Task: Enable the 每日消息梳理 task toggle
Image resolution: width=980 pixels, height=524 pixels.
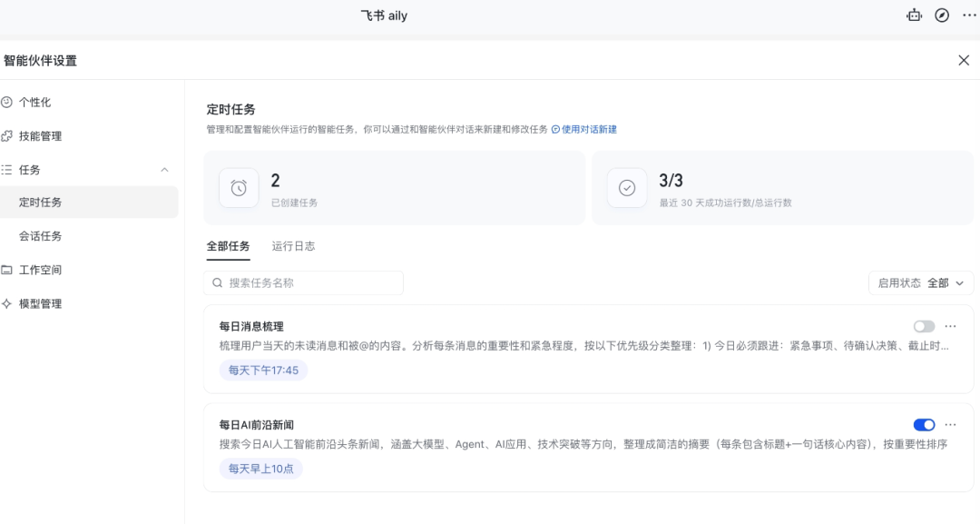Action: (924, 325)
